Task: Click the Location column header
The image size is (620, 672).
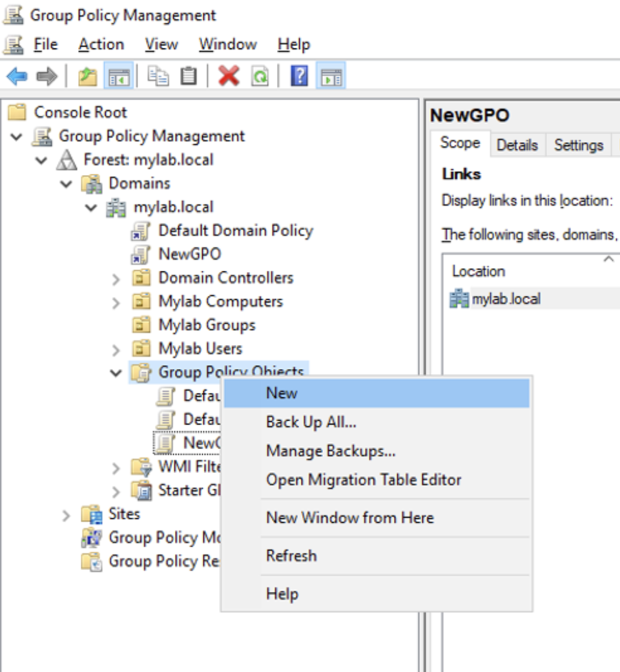Action: (x=479, y=271)
